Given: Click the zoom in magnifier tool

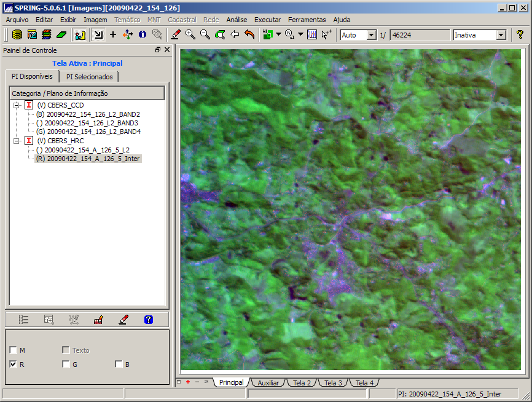Looking at the screenshot, I should [190, 35].
